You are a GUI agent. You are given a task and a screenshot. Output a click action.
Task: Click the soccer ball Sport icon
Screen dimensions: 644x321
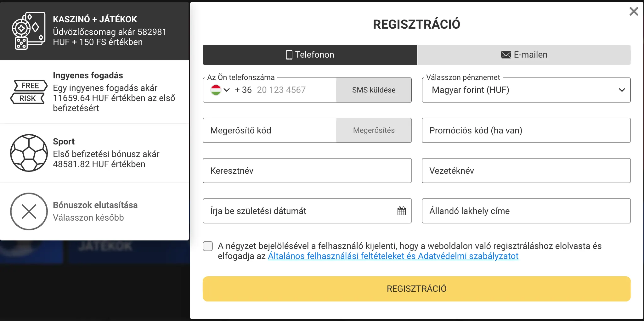[x=29, y=153]
